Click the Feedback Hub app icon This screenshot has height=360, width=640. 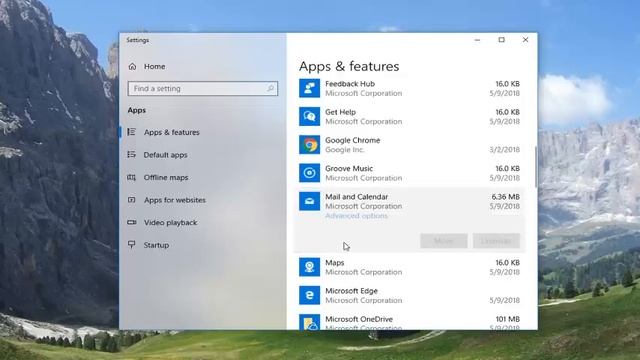309,88
